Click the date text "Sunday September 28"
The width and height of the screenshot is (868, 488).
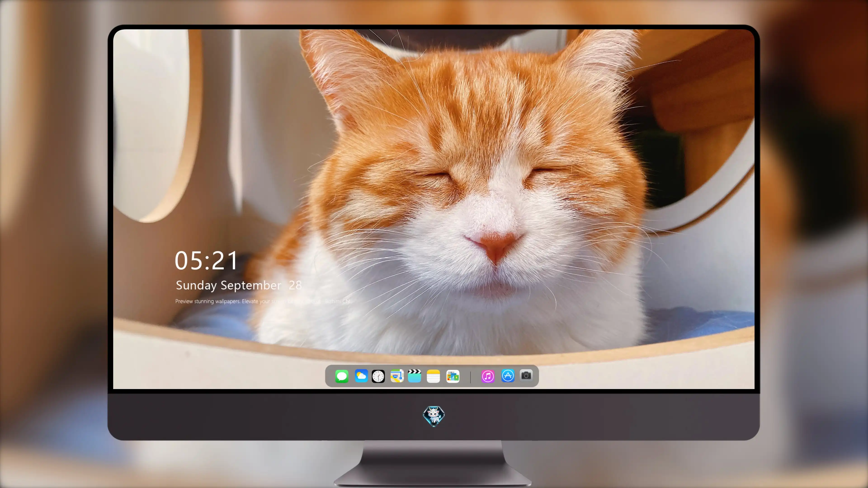238,285
